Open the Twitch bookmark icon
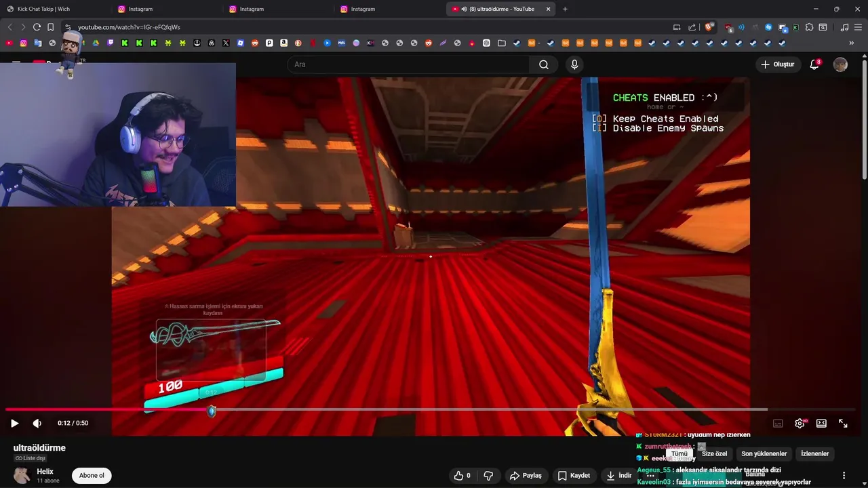This screenshot has width=868, height=488. tap(111, 43)
